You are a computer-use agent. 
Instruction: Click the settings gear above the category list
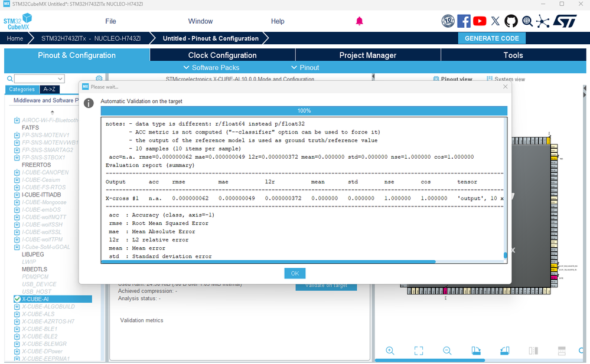pyautogui.click(x=99, y=78)
